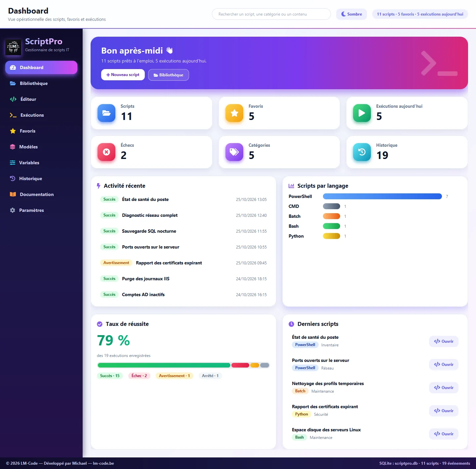Open Bibliothèque in the sidebar

coord(41,83)
